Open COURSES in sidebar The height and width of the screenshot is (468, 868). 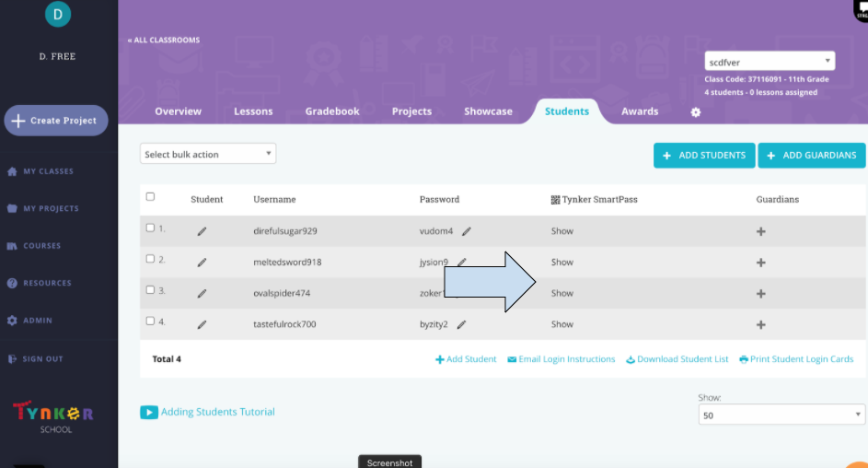coord(42,246)
